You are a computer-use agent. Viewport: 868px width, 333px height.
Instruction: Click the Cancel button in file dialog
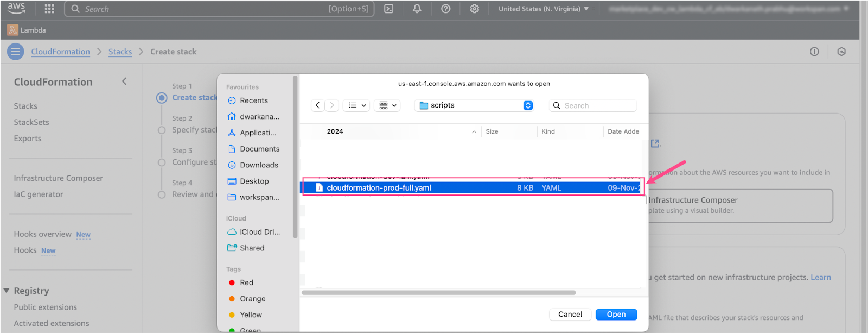[x=570, y=315]
